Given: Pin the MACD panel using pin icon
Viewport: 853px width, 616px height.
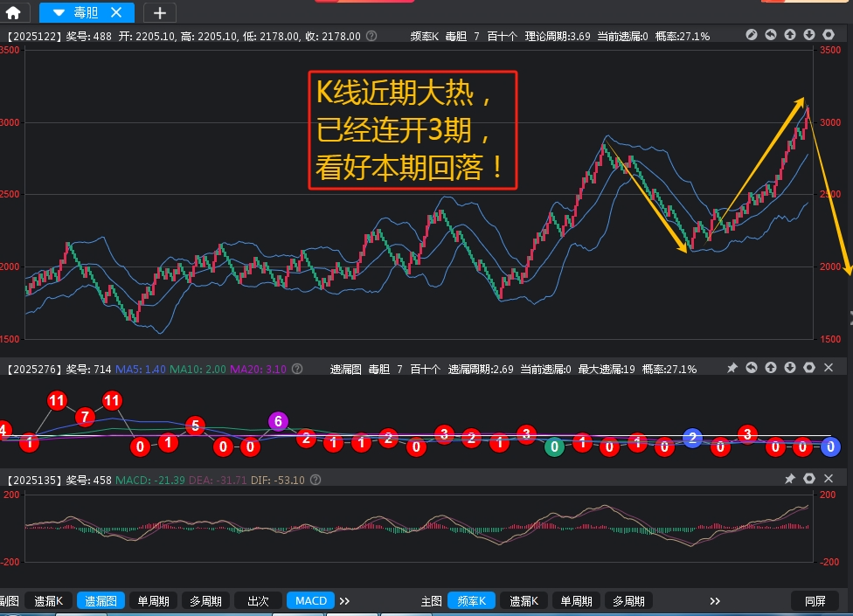Looking at the screenshot, I should [x=790, y=479].
